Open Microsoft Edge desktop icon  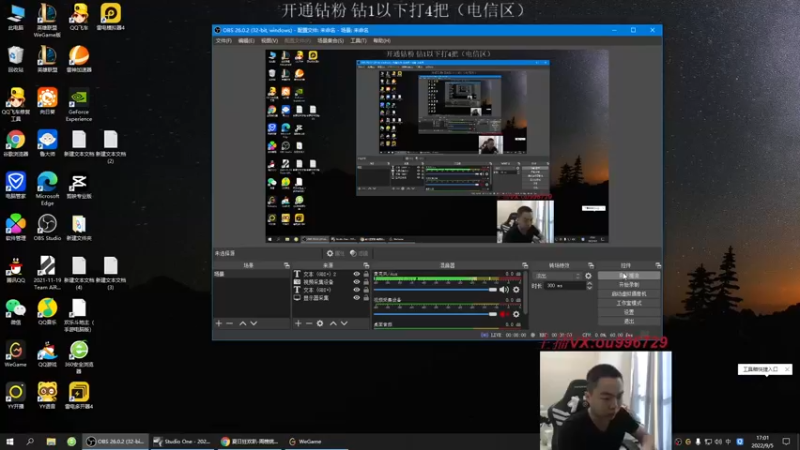pyautogui.click(x=47, y=189)
